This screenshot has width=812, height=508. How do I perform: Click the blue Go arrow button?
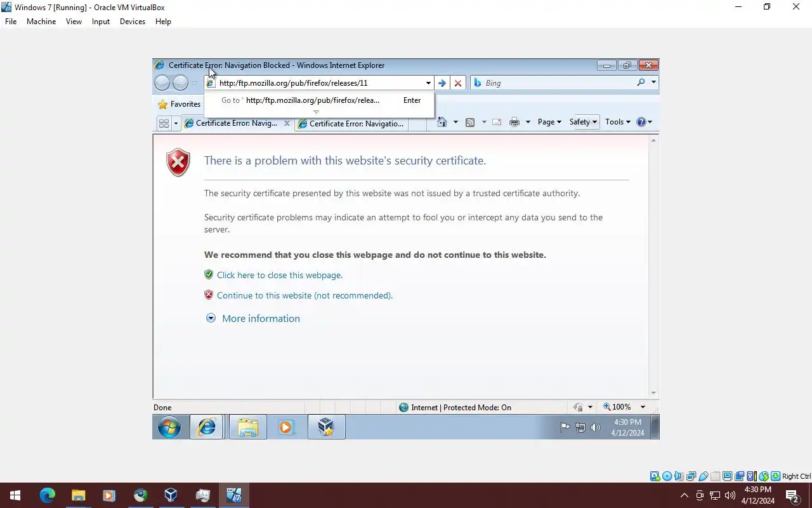click(442, 83)
